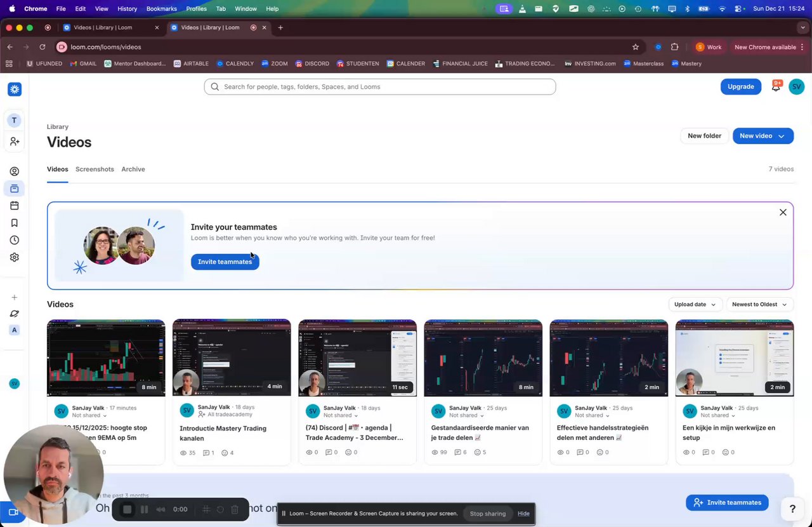Viewport: 812px width, 527px height.
Task: Open the notifications bell
Action: [x=776, y=87]
